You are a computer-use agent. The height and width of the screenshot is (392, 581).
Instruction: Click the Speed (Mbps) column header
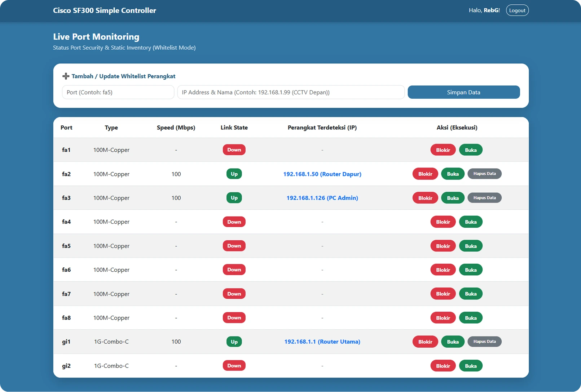(176, 128)
